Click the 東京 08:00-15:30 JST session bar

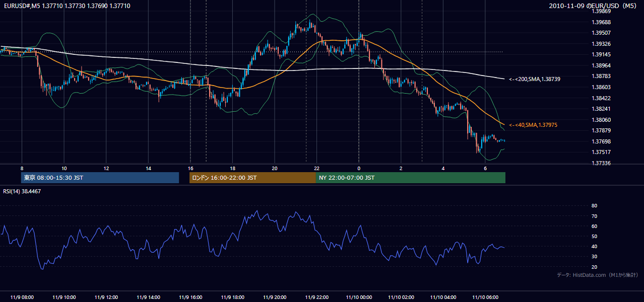(x=100, y=178)
